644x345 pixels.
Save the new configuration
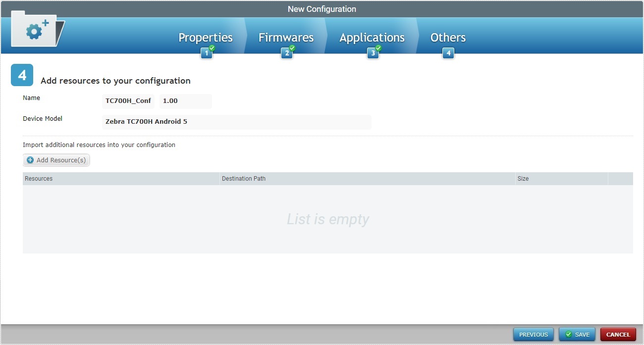coord(577,334)
